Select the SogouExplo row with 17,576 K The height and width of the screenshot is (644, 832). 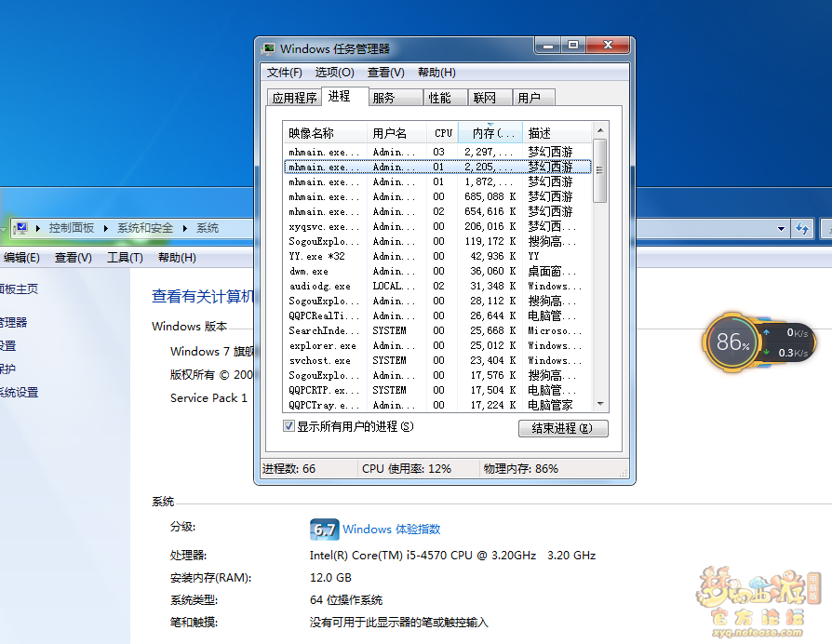(437, 375)
